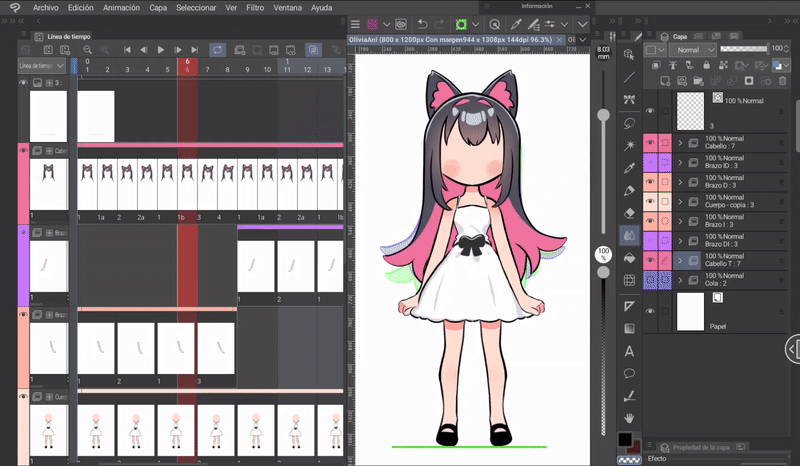Select the Object operation tool
The width and height of the screenshot is (800, 466).
(x=629, y=55)
